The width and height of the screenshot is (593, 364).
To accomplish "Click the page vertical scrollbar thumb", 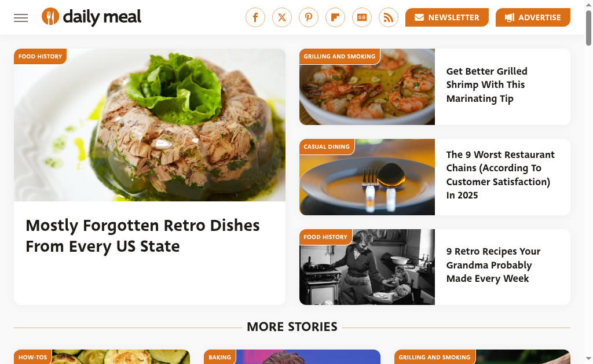I will (x=588, y=28).
